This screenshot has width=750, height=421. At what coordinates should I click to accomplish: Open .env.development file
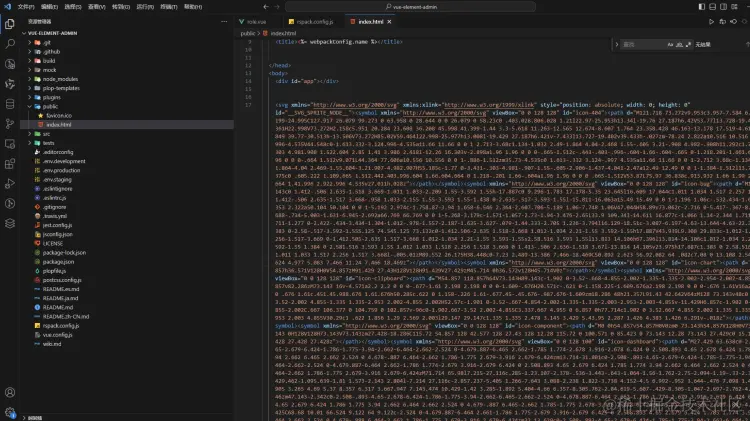tap(127, 161)
